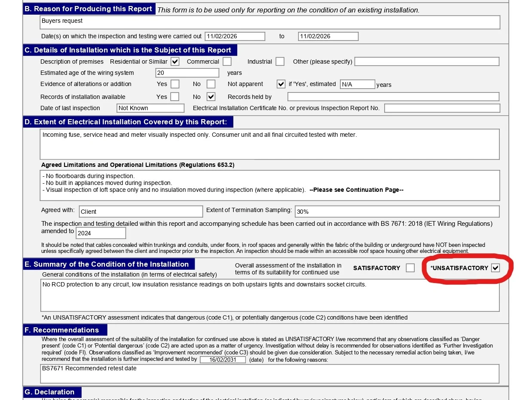
Task: Check the Commercial premises checkbox
Action: 227,62
